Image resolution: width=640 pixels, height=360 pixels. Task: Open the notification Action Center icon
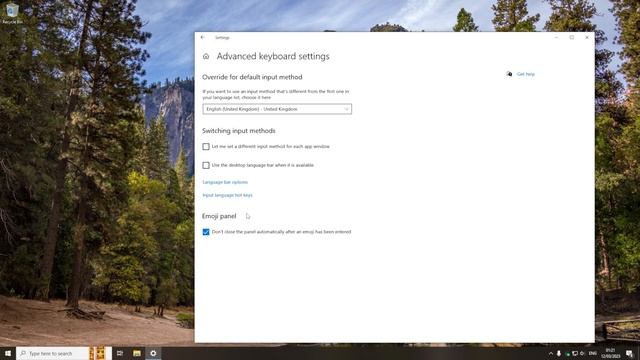point(629,353)
